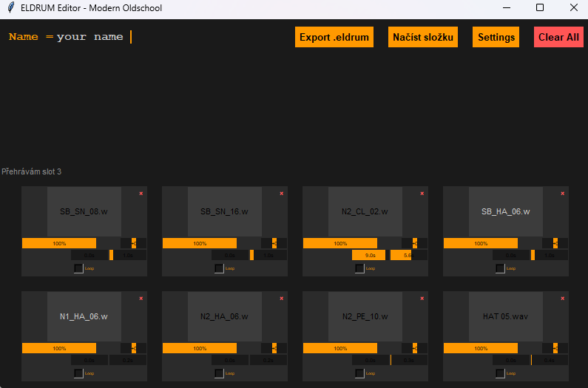Remove the N1_HA_06.w sample with its red x
588x388 pixels.
(x=141, y=299)
